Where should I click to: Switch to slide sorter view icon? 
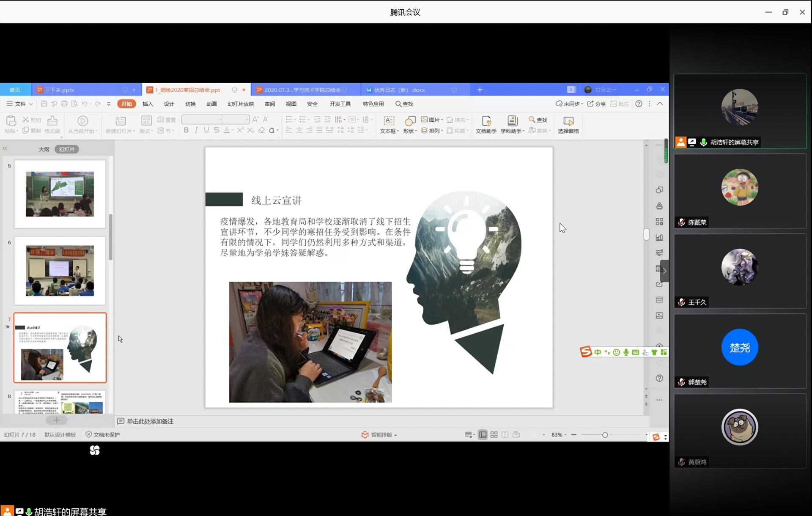click(x=494, y=435)
